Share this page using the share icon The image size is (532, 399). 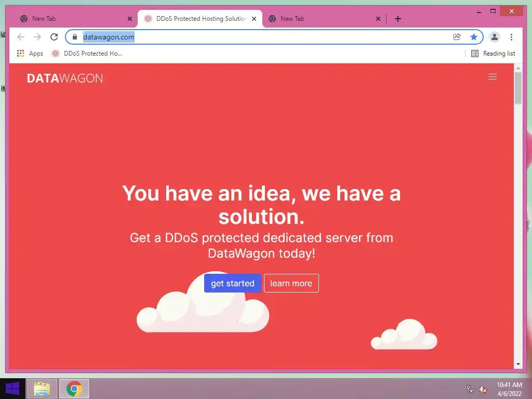[457, 37]
